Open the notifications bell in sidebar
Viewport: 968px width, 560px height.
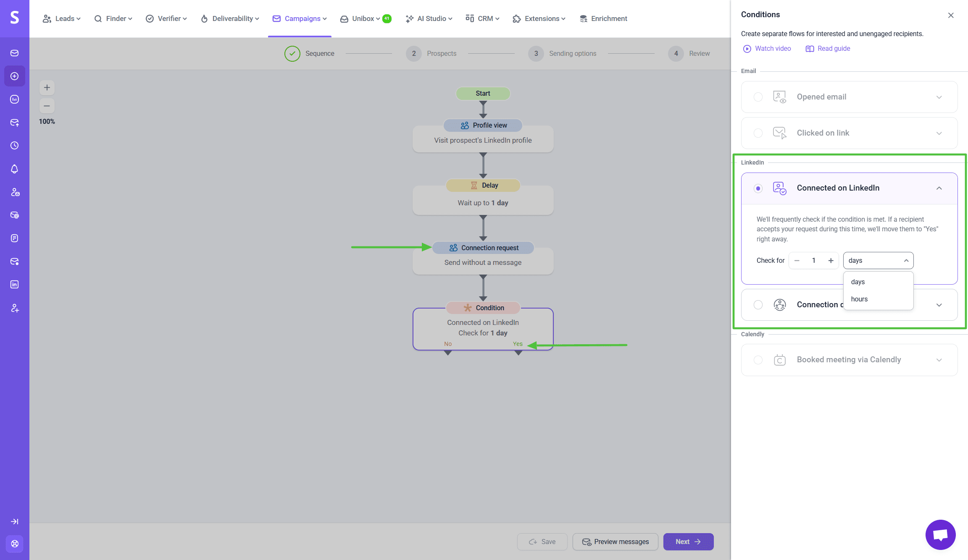(15, 169)
